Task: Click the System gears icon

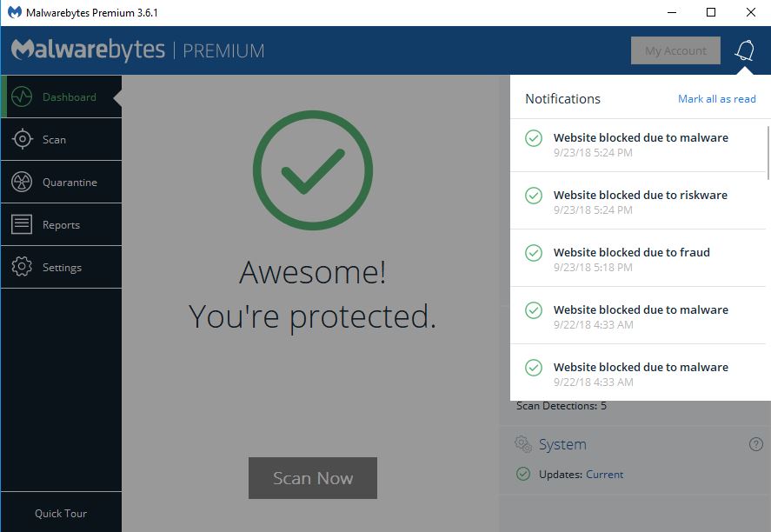Action: pos(523,444)
